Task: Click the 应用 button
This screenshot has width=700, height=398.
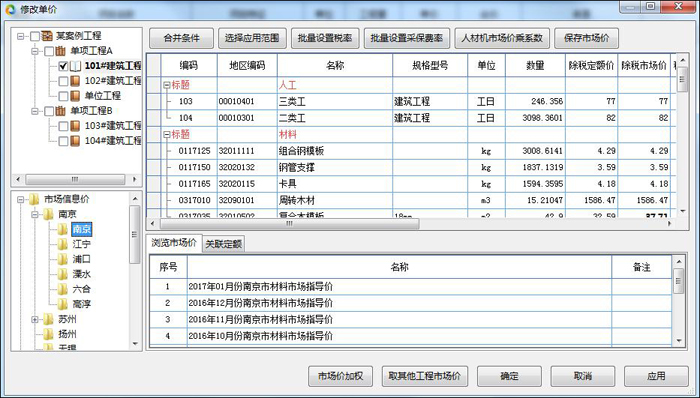Action: (x=656, y=376)
